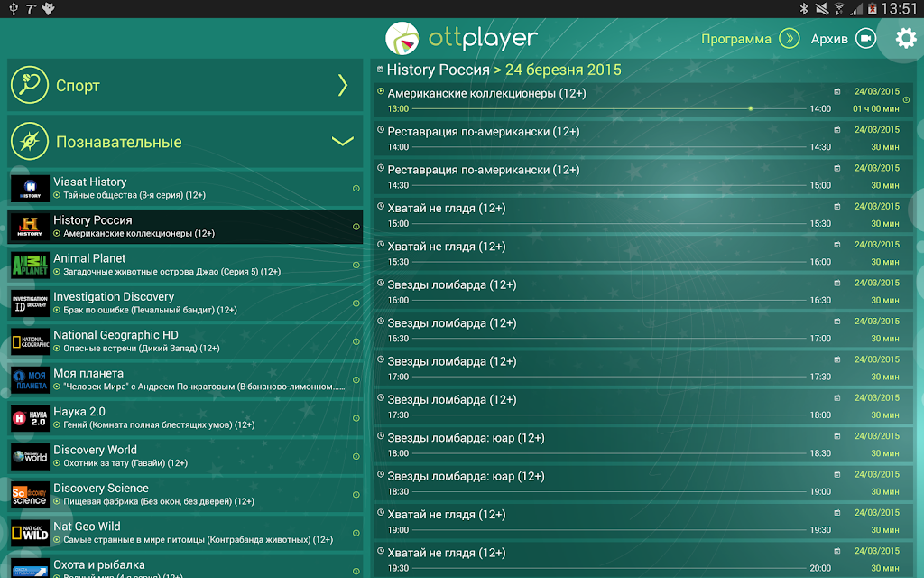The height and width of the screenshot is (578, 924).
Task: Click program title Звезды ломбарда at 17:30
Action: click(452, 400)
